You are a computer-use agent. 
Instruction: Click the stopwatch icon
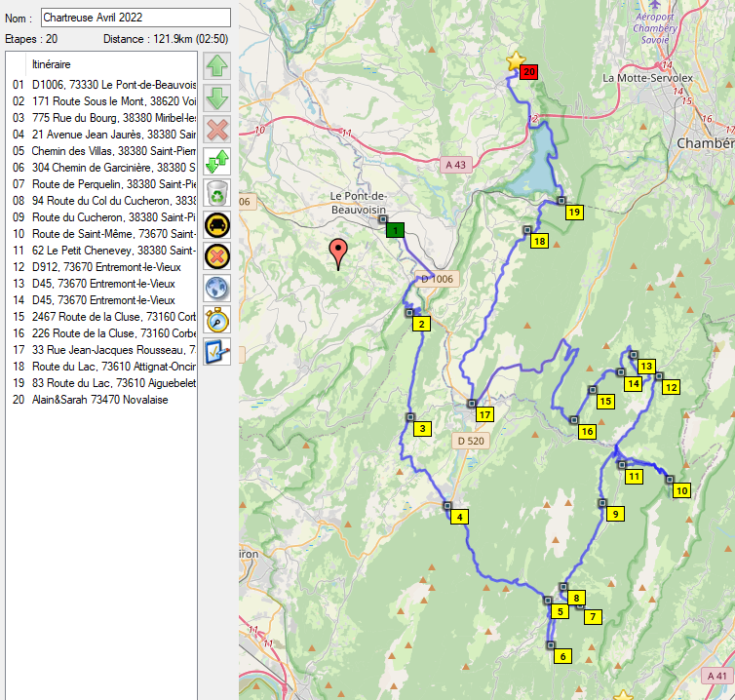(x=217, y=320)
